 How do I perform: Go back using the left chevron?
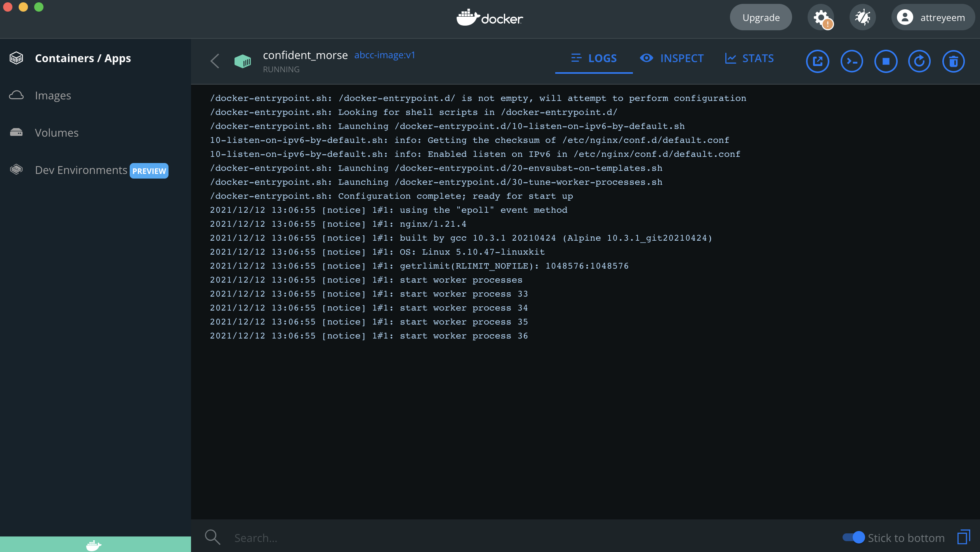click(215, 61)
